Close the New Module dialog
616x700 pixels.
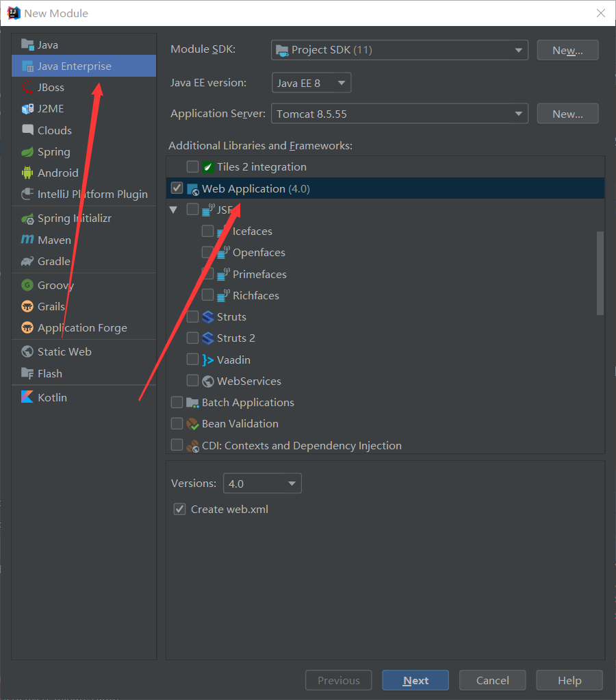[601, 14]
